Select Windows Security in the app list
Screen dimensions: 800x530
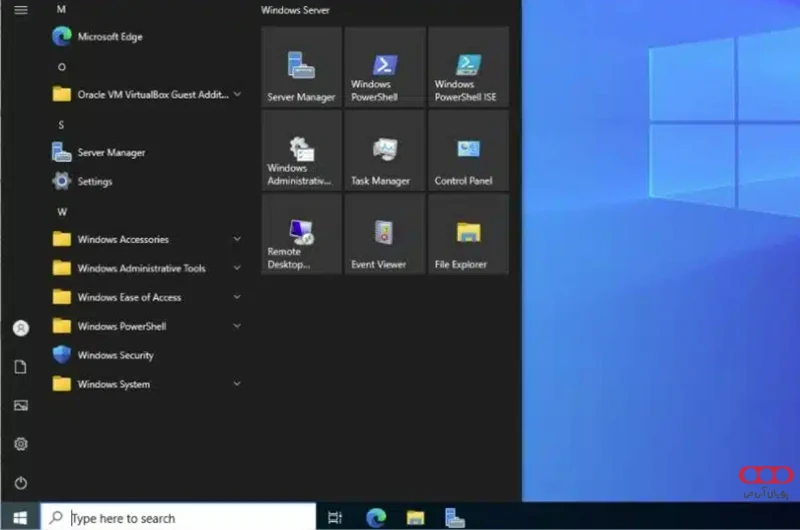pos(115,356)
